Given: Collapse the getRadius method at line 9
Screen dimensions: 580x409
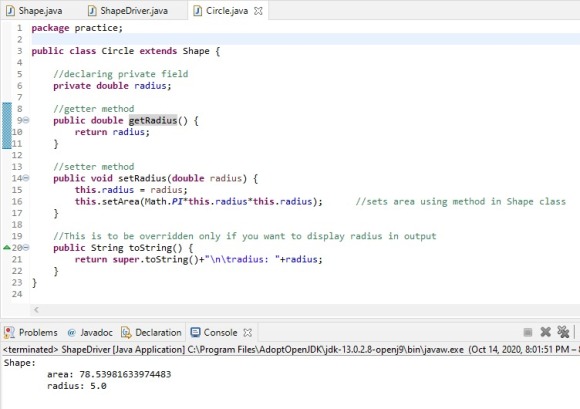Looking at the screenshot, I should [26, 120].
